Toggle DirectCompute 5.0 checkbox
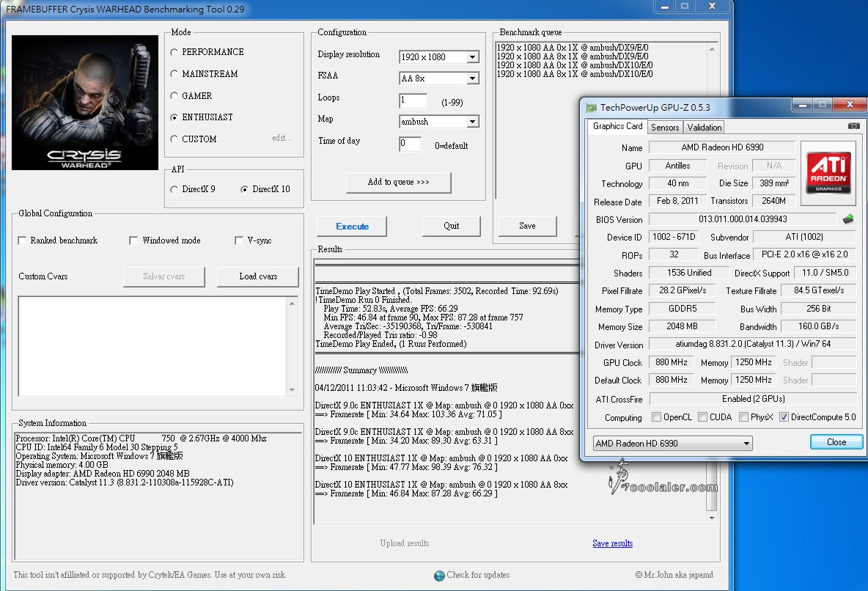This screenshot has width=868, height=591. [x=784, y=417]
